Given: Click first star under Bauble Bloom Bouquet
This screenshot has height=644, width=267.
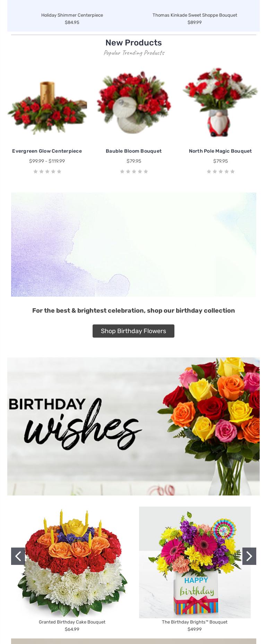Looking at the screenshot, I should [x=122, y=171].
